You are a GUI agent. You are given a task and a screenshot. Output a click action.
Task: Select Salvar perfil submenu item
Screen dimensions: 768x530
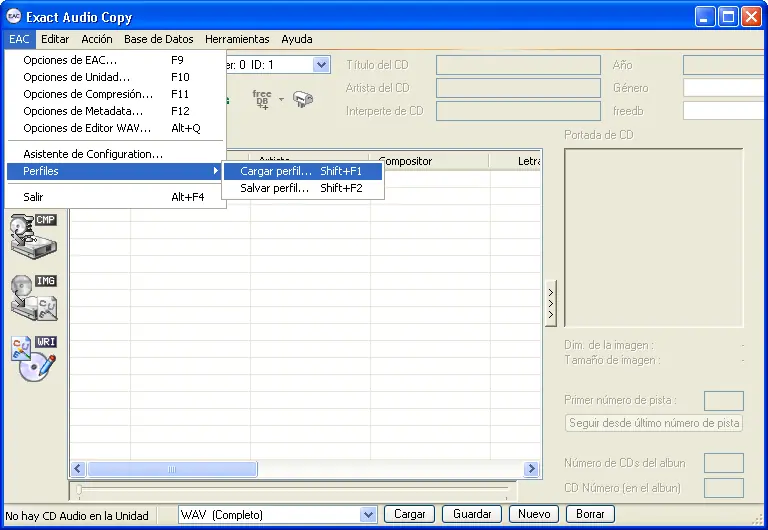click(303, 188)
